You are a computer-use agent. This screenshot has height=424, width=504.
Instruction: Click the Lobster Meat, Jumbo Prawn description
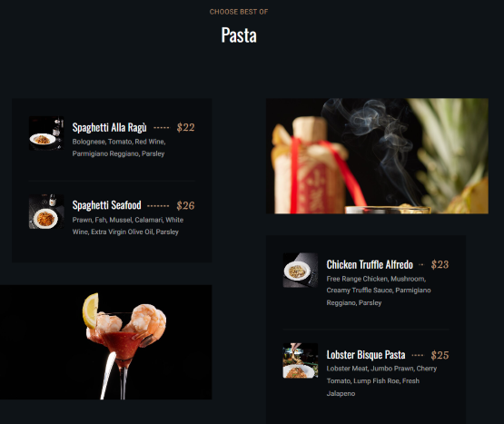coord(381,381)
